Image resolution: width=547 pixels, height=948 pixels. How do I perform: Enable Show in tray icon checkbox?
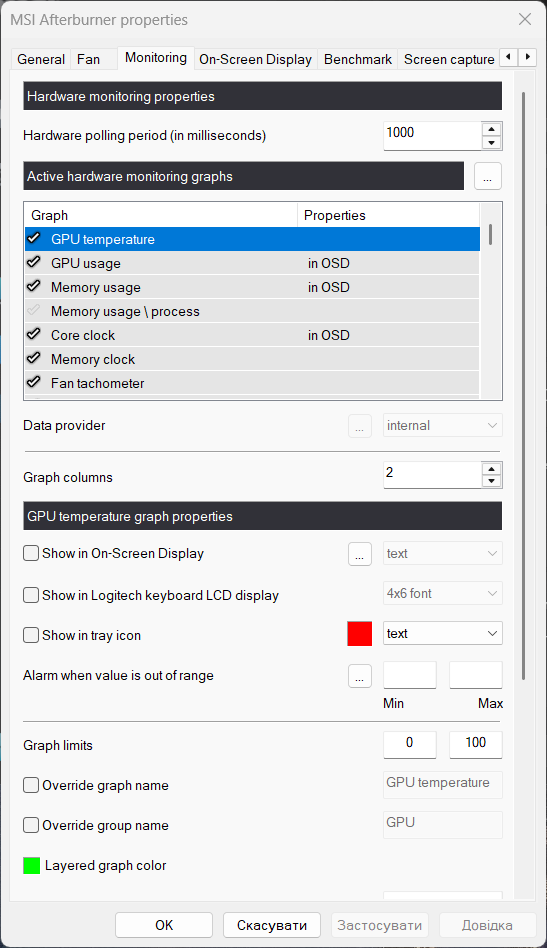tap(31, 635)
